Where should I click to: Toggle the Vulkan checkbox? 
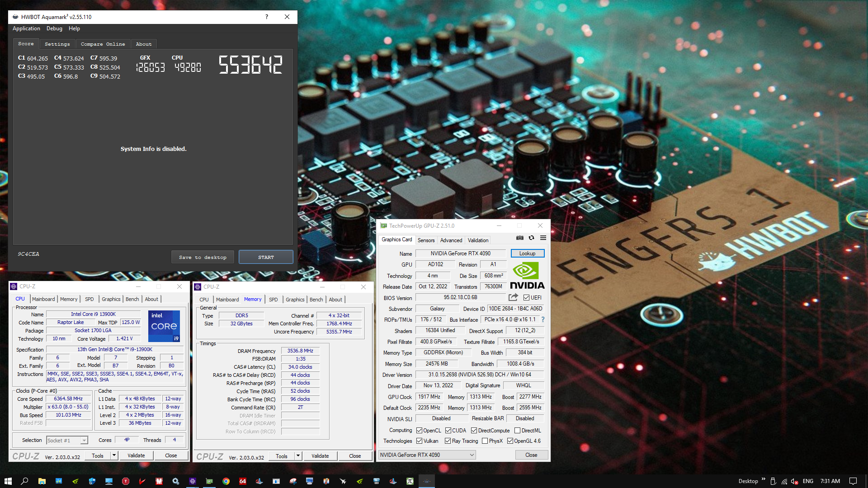click(x=419, y=441)
